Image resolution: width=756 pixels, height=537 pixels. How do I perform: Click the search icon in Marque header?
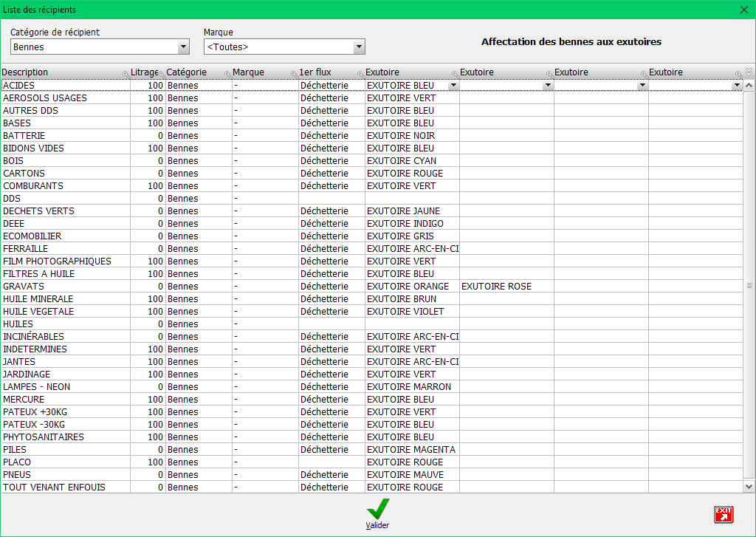pyautogui.click(x=294, y=74)
